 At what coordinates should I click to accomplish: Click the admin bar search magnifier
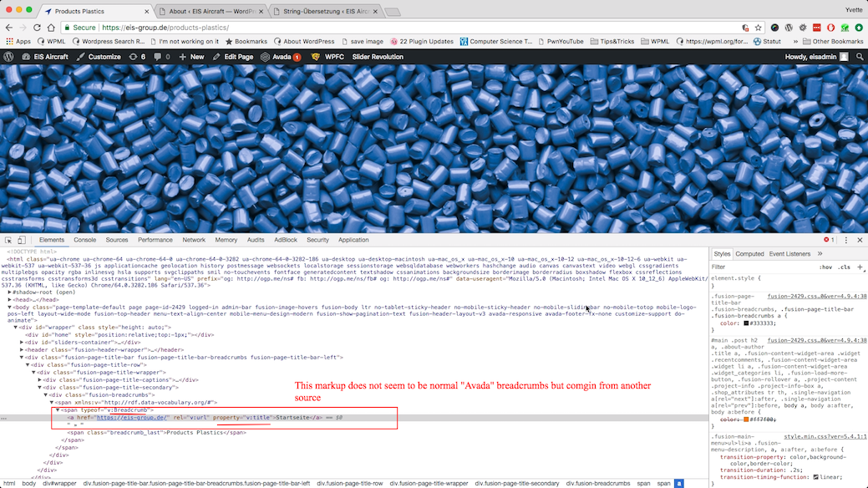point(860,57)
